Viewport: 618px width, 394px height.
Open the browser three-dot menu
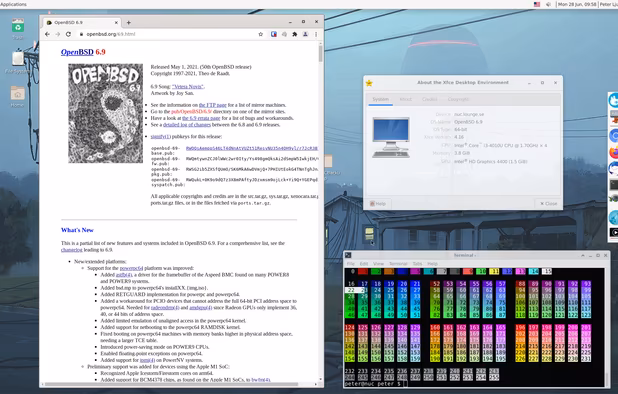coord(316,34)
